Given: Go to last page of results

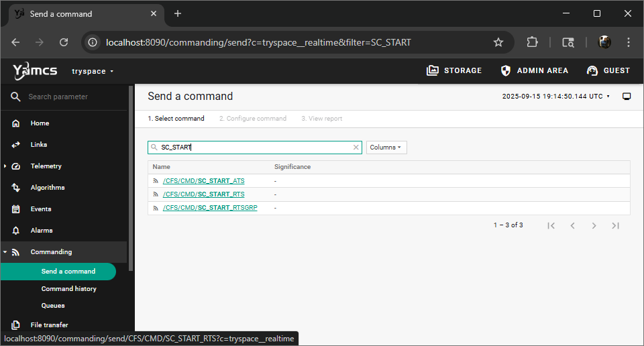Looking at the screenshot, I should coord(615,225).
